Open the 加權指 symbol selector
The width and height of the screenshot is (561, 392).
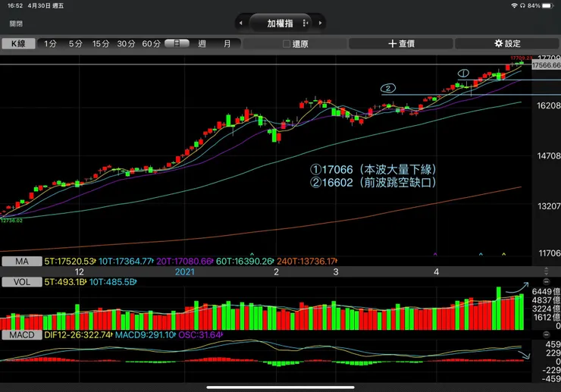[280, 24]
